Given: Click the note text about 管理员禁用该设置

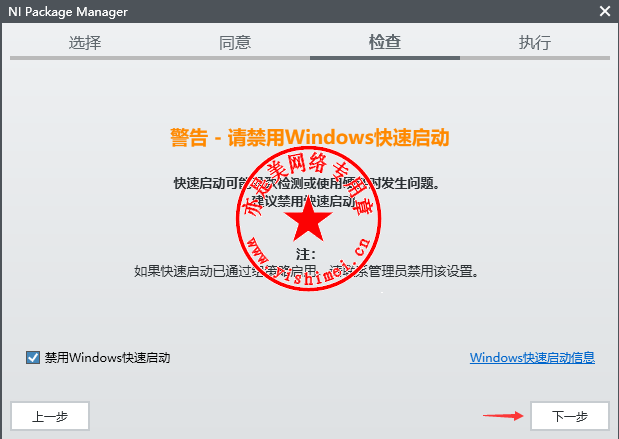Looking at the screenshot, I should pos(306,271).
